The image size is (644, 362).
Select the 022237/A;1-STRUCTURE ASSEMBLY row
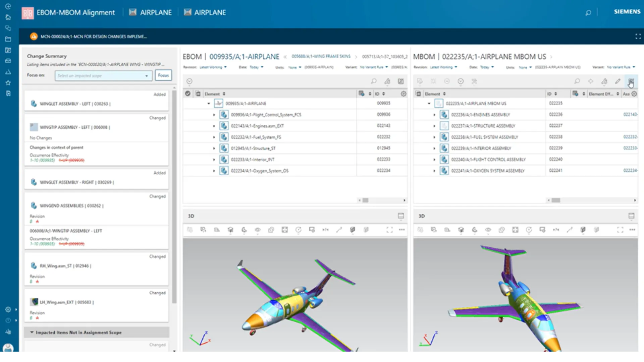[x=483, y=126]
